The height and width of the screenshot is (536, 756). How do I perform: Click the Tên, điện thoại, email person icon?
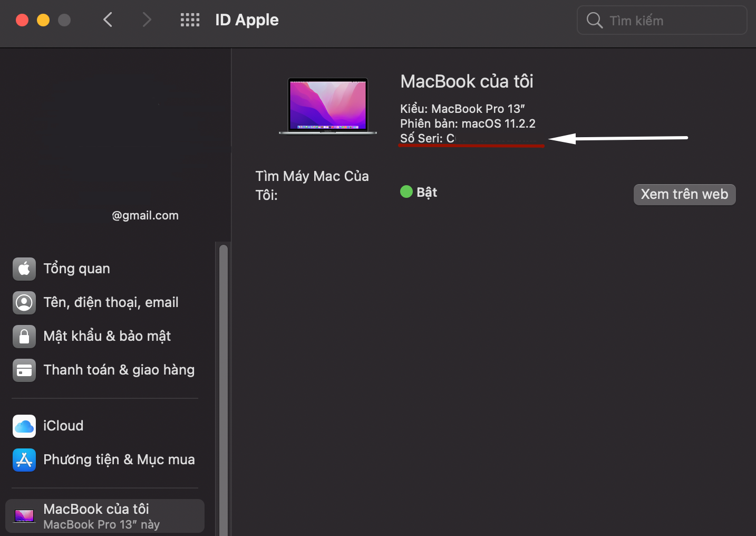pos(24,302)
